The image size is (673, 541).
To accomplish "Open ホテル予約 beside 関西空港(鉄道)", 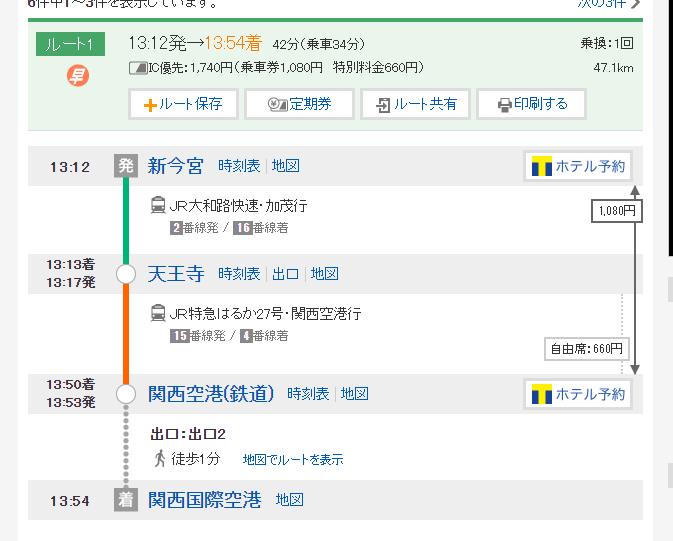I will [x=579, y=394].
